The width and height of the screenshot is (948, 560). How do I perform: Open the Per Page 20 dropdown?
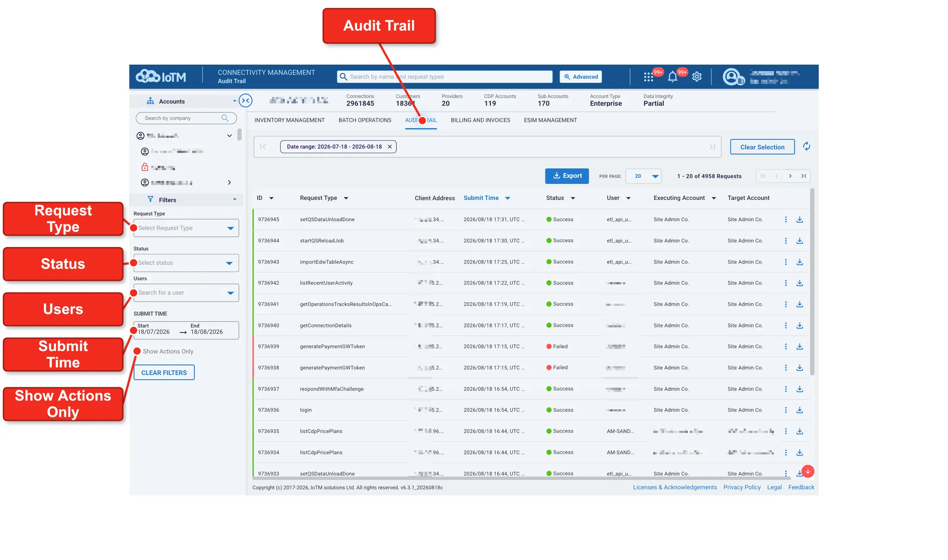(643, 176)
